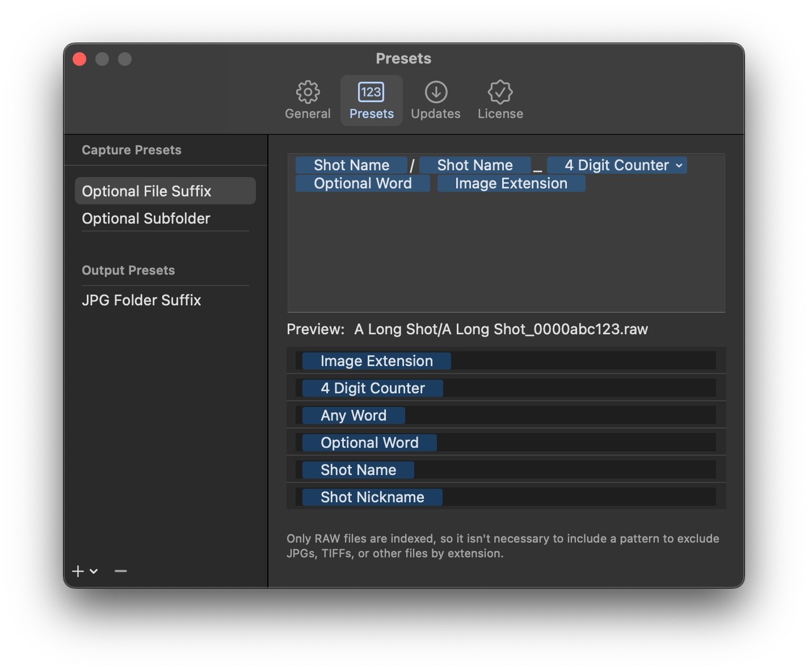Open the Updates pane
Image resolution: width=808 pixels, height=672 pixels.
[435, 99]
